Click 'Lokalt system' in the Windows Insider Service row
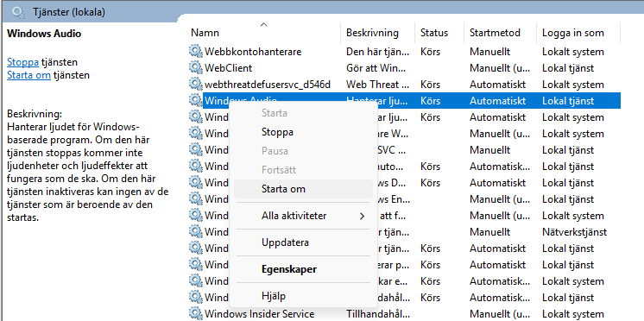 (573, 314)
